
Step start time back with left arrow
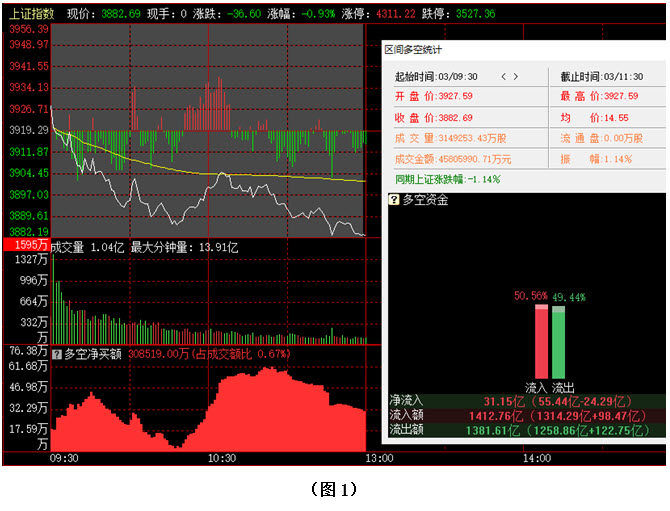tap(504, 76)
